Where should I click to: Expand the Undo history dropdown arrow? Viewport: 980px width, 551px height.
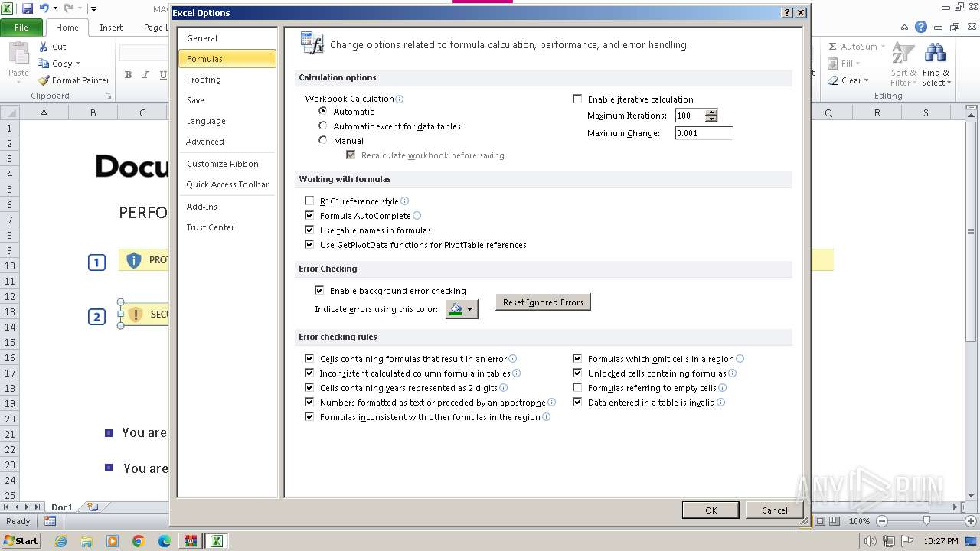[x=56, y=9]
